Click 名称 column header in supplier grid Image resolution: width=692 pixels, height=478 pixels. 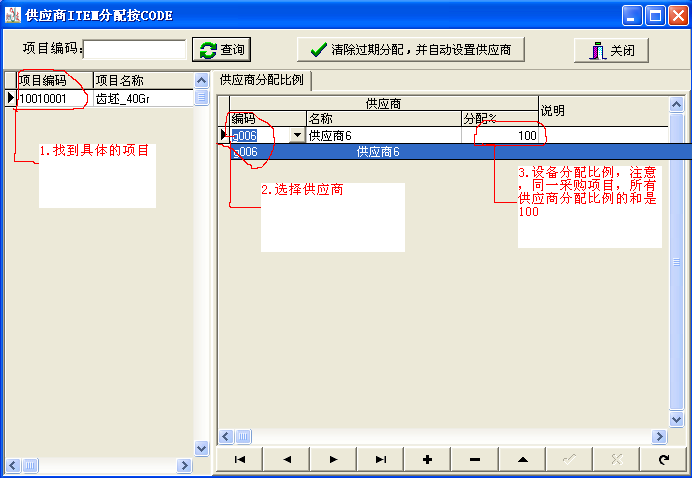384,118
